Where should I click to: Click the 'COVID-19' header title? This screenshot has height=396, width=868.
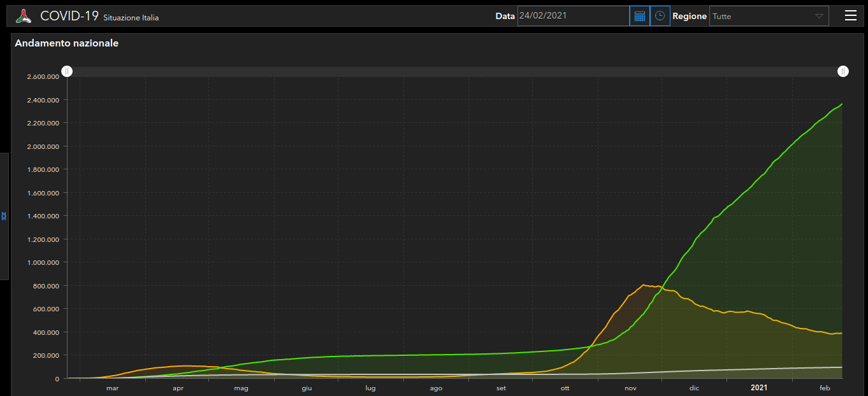click(x=69, y=16)
